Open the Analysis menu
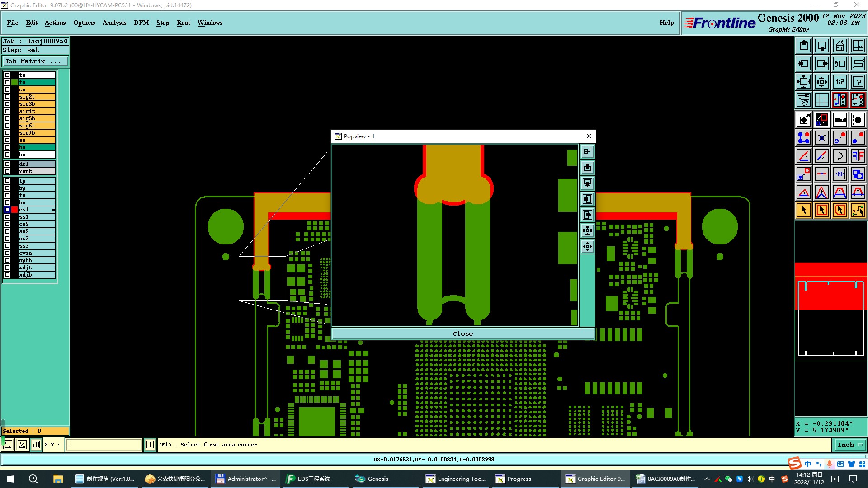868x488 pixels. coord(114,23)
